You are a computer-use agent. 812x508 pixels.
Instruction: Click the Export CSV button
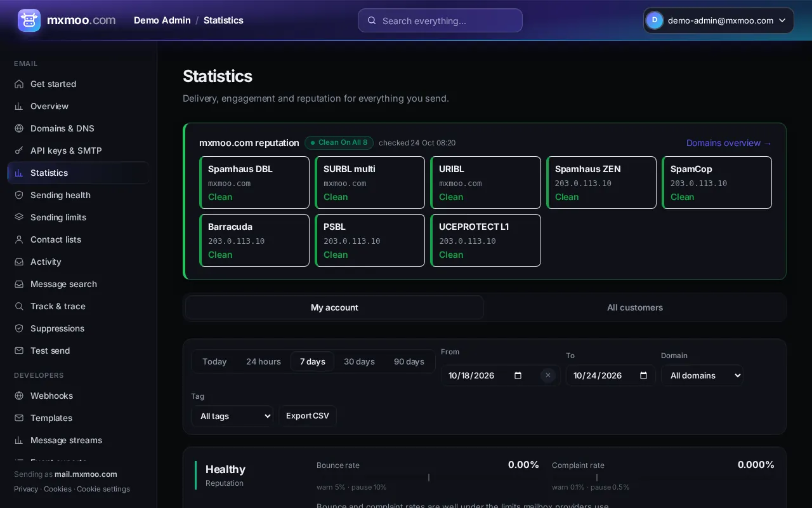(308, 416)
